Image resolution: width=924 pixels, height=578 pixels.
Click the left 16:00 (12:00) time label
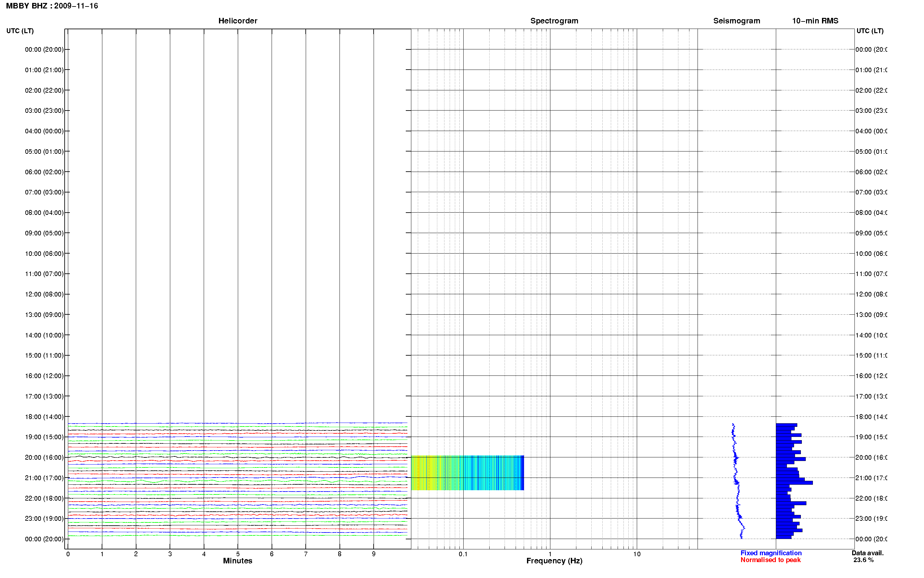pyautogui.click(x=44, y=376)
